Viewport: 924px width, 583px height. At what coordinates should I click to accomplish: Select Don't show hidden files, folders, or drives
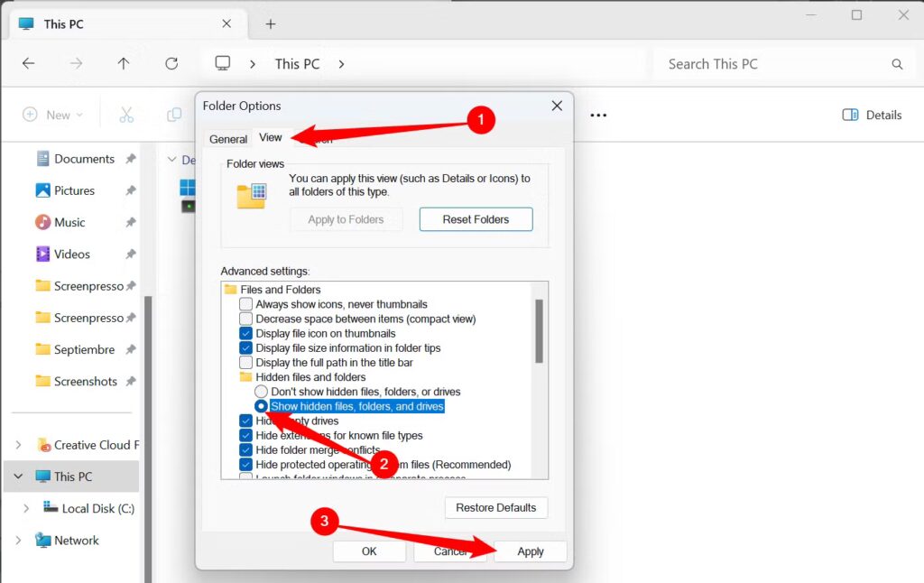point(262,391)
